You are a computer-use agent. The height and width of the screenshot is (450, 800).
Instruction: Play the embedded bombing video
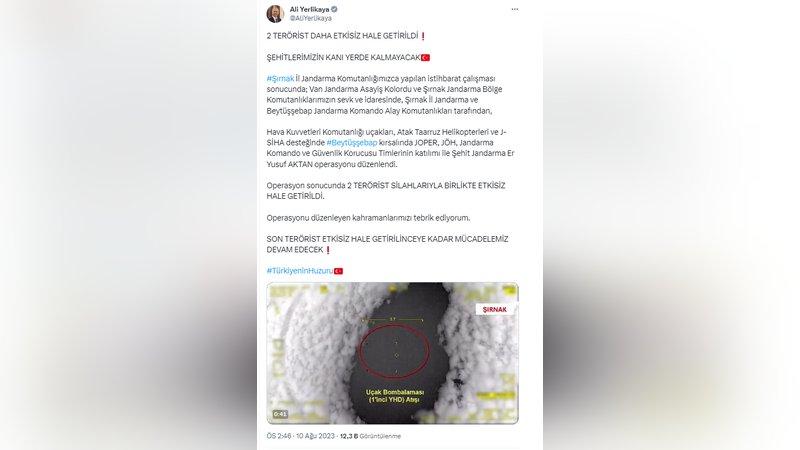(x=392, y=353)
